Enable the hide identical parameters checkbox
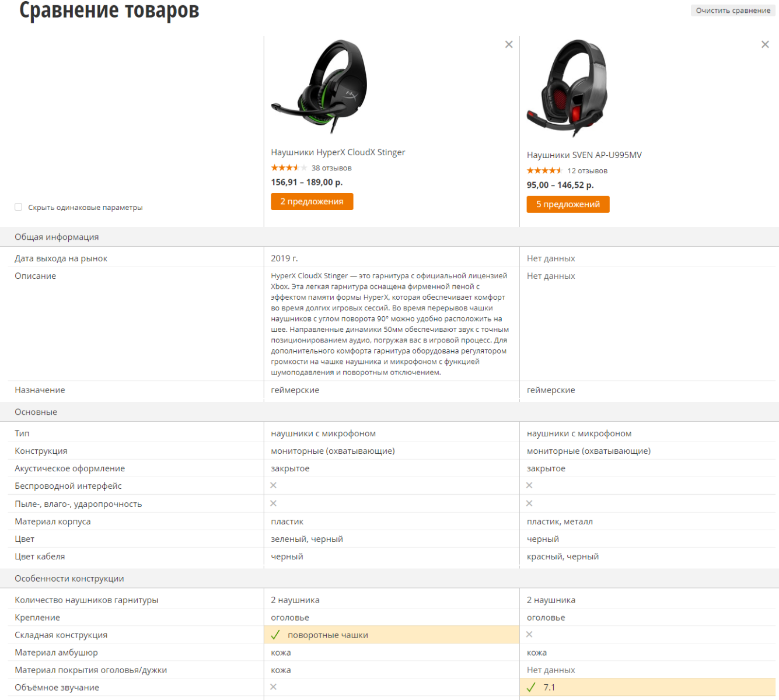Image resolution: width=779 pixels, height=700 pixels. 19,207
